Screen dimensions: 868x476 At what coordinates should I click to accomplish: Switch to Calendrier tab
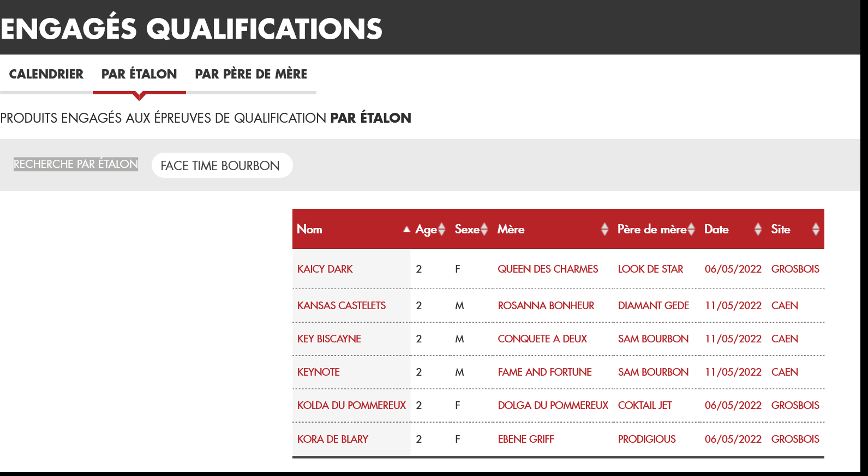46,74
